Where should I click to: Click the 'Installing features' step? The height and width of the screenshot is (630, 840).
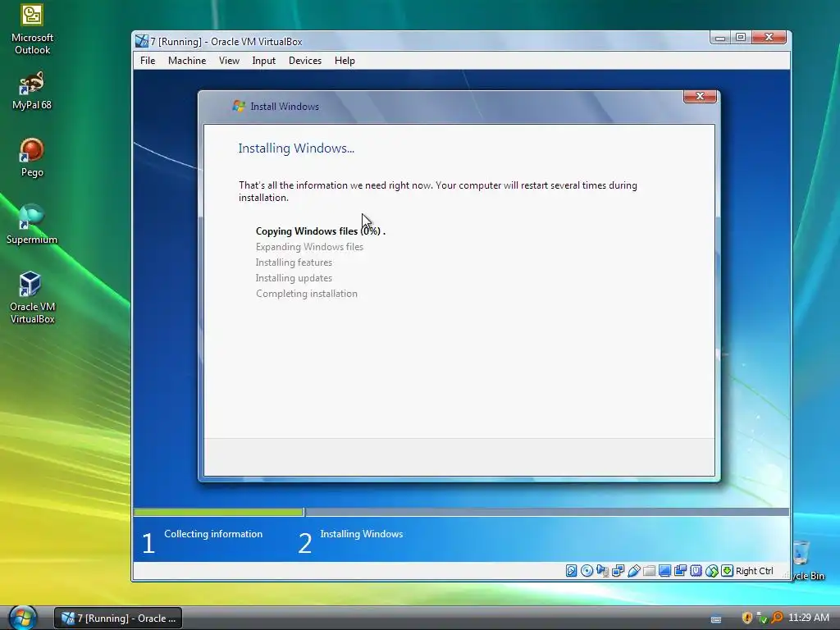[x=294, y=262]
